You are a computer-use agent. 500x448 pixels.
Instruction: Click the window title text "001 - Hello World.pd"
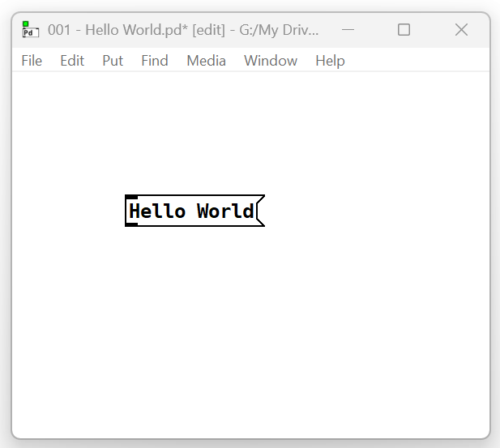click(118, 30)
